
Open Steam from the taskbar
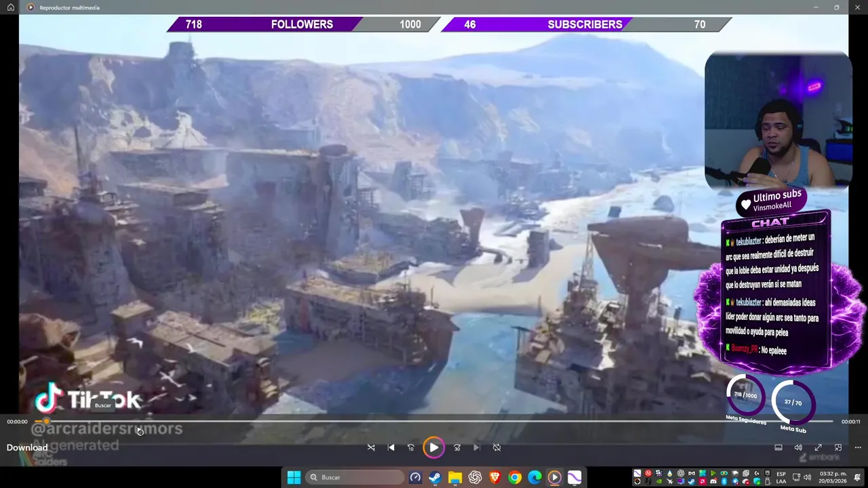point(435,477)
